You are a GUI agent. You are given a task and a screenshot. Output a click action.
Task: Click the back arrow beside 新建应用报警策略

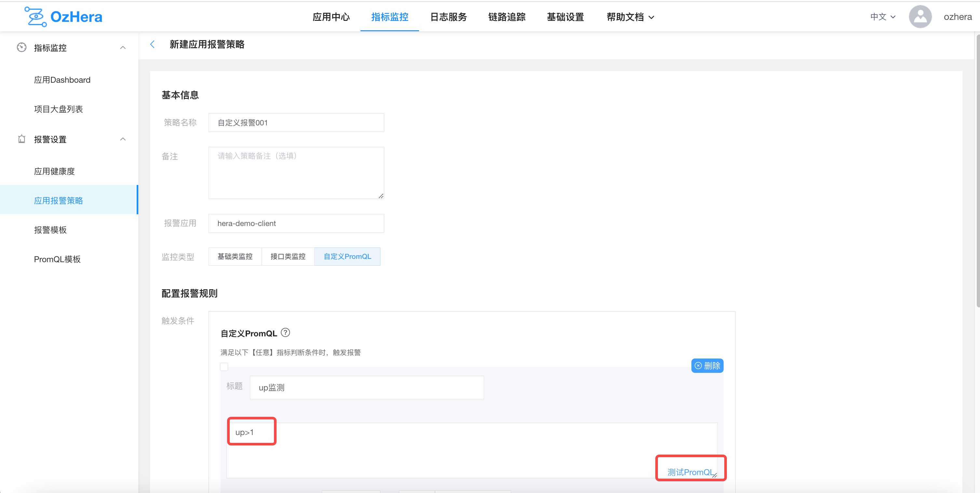(153, 45)
